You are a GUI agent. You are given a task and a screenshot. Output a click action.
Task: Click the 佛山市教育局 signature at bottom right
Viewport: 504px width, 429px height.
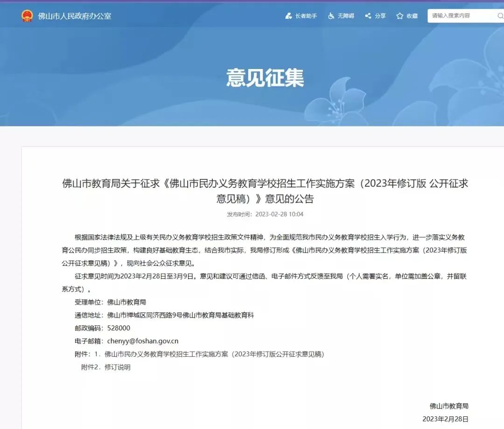click(x=449, y=406)
